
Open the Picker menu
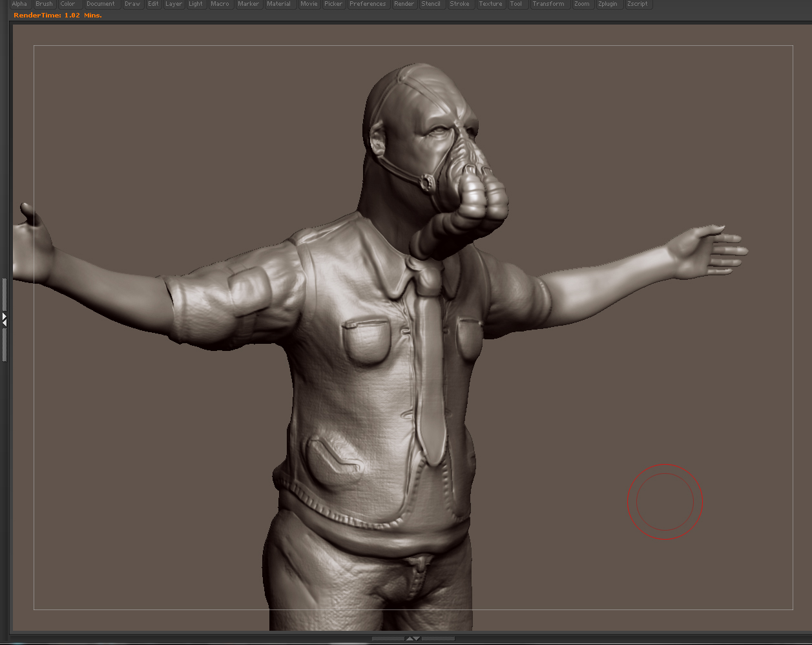pos(333,4)
